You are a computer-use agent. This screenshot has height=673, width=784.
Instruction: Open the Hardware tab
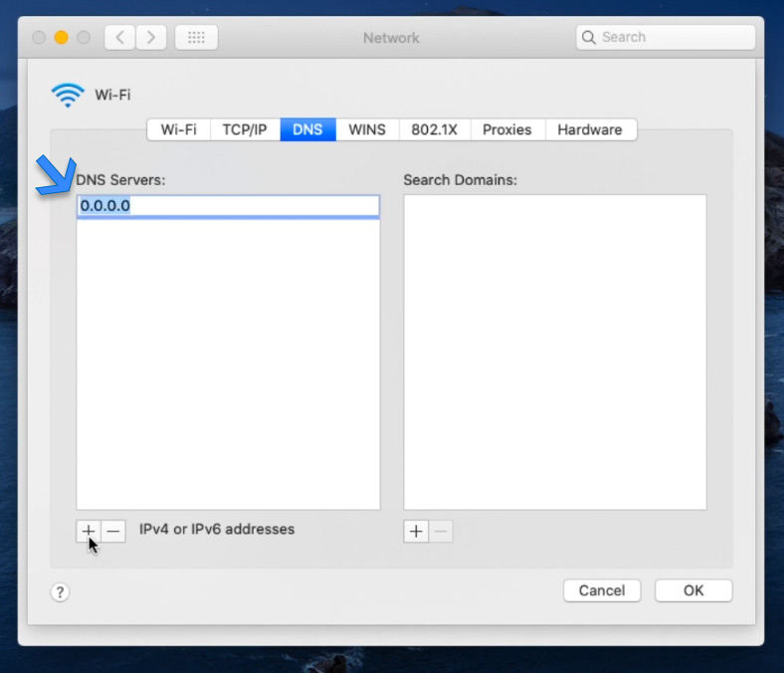[x=590, y=129]
